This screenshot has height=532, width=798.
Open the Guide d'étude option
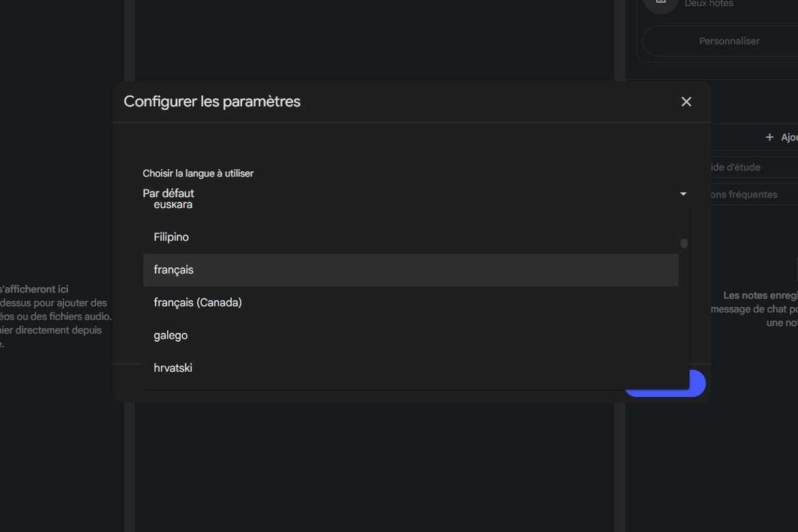(735, 167)
